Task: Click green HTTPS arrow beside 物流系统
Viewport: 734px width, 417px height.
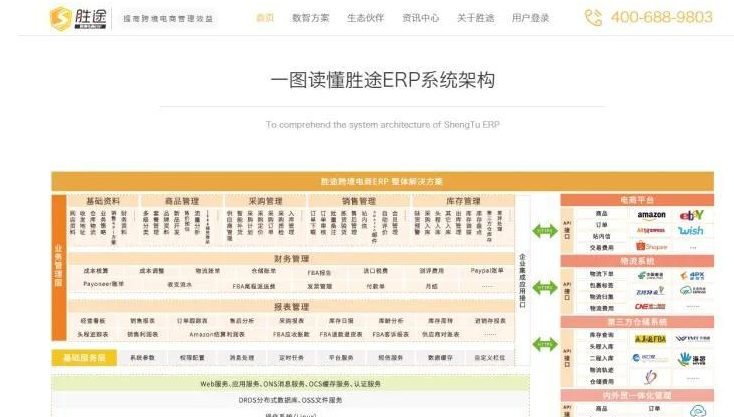Action: pyautogui.click(x=545, y=287)
